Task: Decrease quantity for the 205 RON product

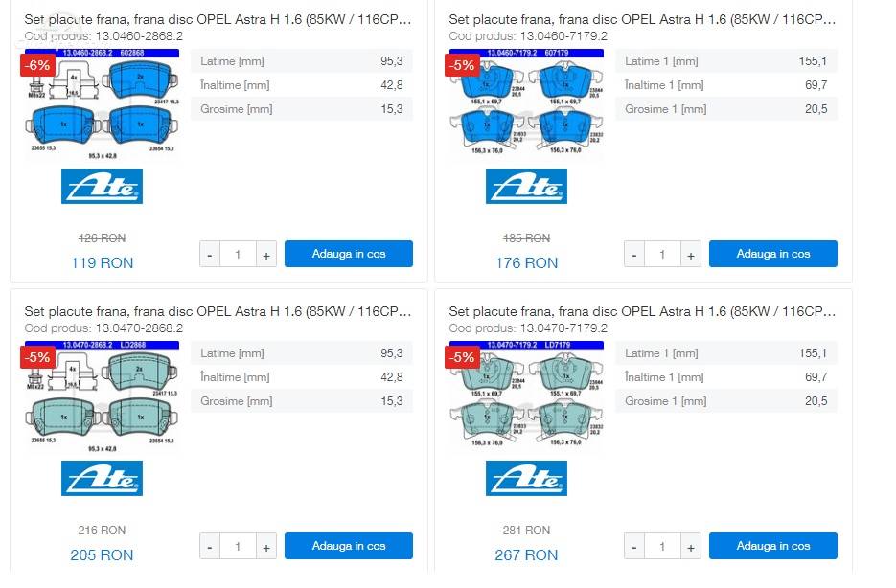Action: pos(210,547)
